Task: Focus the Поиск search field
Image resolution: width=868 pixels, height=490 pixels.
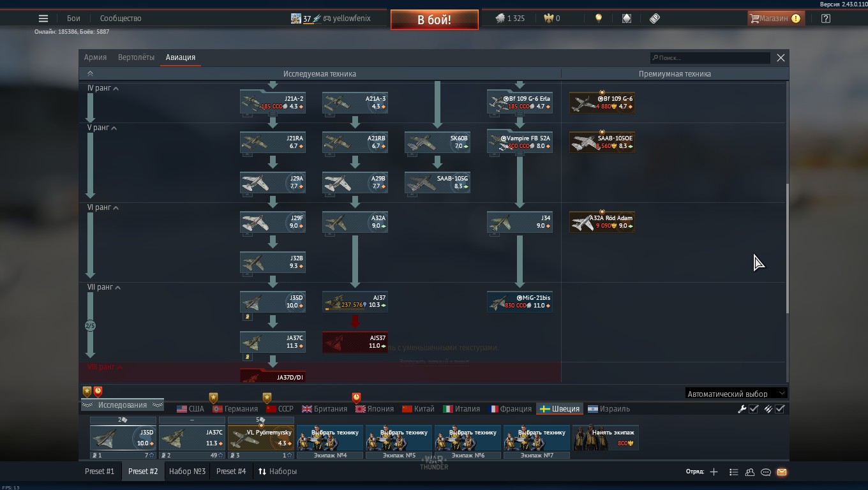Action: click(x=710, y=57)
